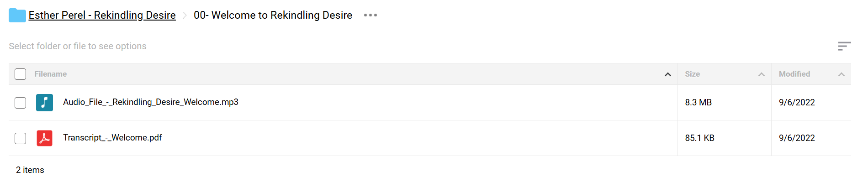Open the Transcript_-_Welcome.pdf file
The height and width of the screenshot is (177, 868).
112,138
